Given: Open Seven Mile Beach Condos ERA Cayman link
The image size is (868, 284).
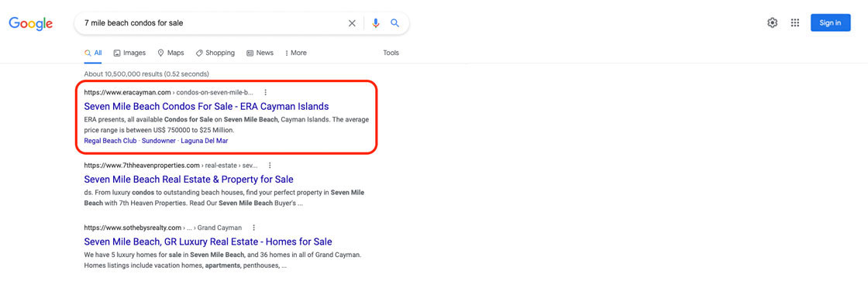Looking at the screenshot, I should [x=206, y=106].
